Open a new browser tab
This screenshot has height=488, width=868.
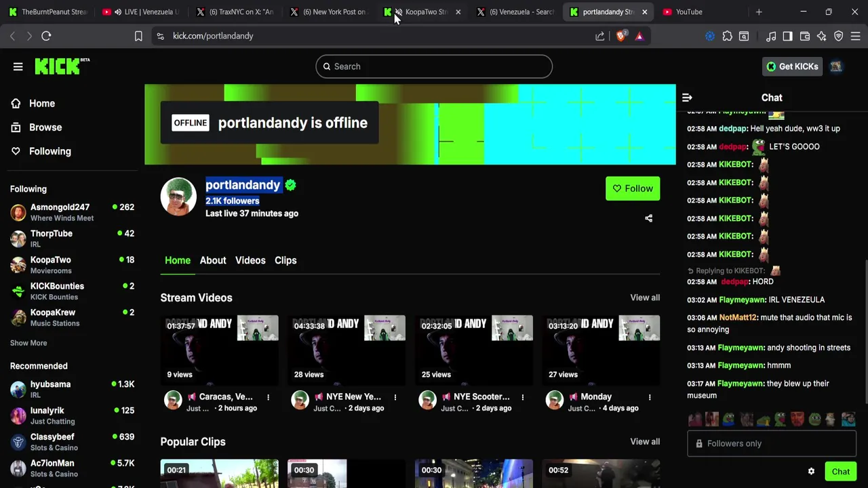(x=759, y=12)
